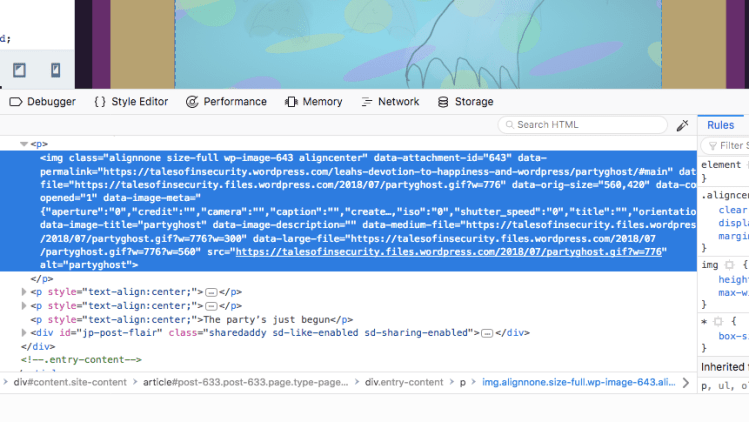The width and height of the screenshot is (749, 422).
Task: Click the box-sizing property in rules
Action: [734, 336]
